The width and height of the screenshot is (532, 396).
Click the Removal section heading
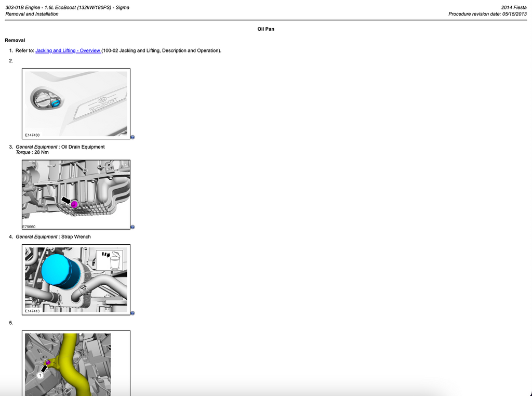(15, 40)
